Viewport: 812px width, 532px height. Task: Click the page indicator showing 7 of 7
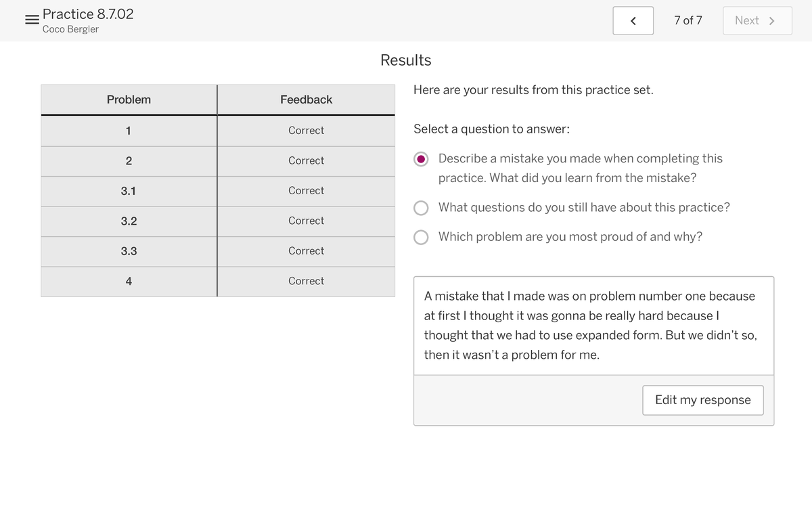tap(688, 20)
